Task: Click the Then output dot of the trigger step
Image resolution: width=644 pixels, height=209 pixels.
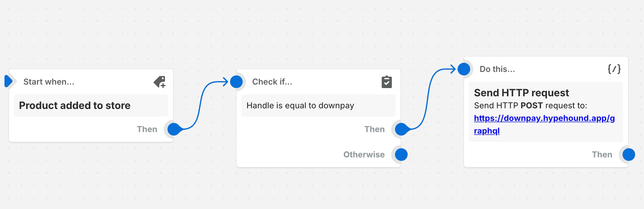Action: pyautogui.click(x=174, y=129)
